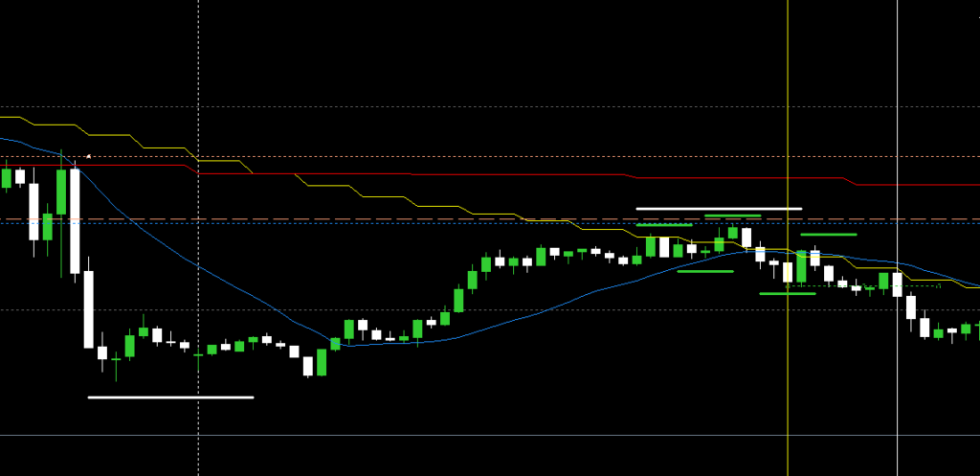Click the green dotted line under upper white line
Image resolution: width=980 pixels, height=476 pixels.
(663, 225)
